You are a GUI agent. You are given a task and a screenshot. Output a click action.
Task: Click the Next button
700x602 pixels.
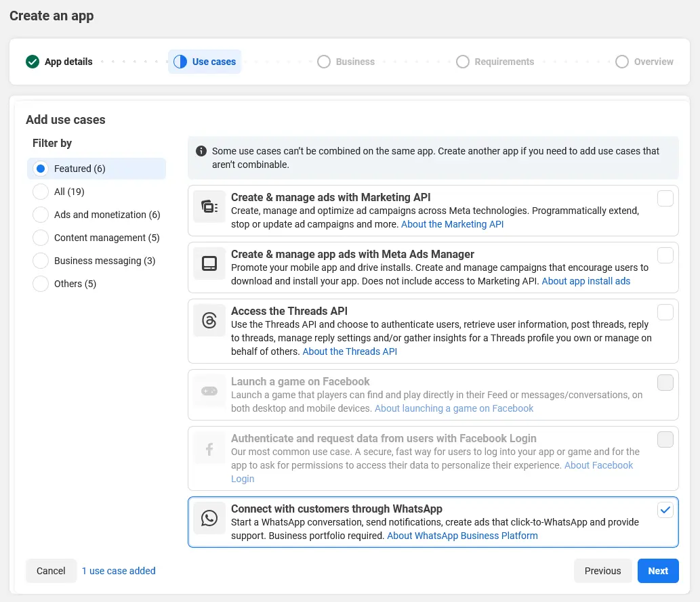658,571
